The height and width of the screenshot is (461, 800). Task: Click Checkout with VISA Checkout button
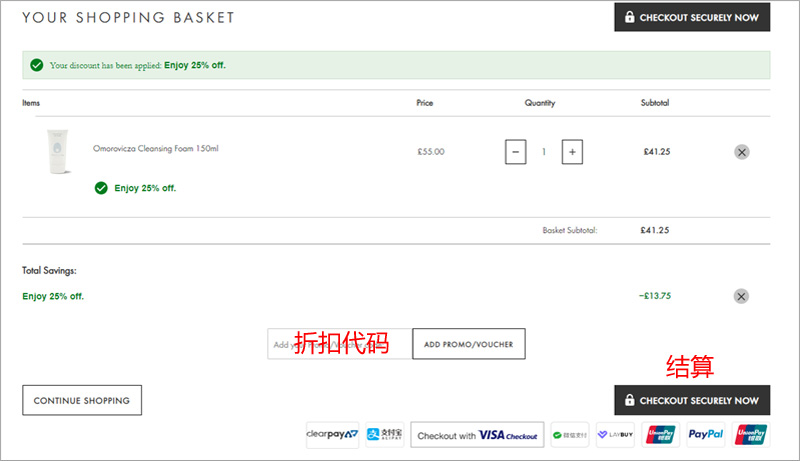pos(477,435)
